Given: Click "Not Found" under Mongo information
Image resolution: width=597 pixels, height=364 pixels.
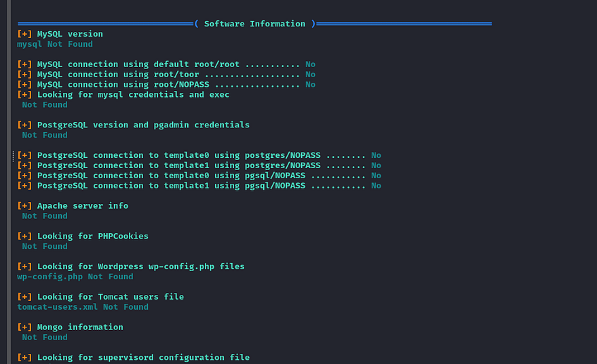Looking at the screenshot, I should [x=45, y=338].
